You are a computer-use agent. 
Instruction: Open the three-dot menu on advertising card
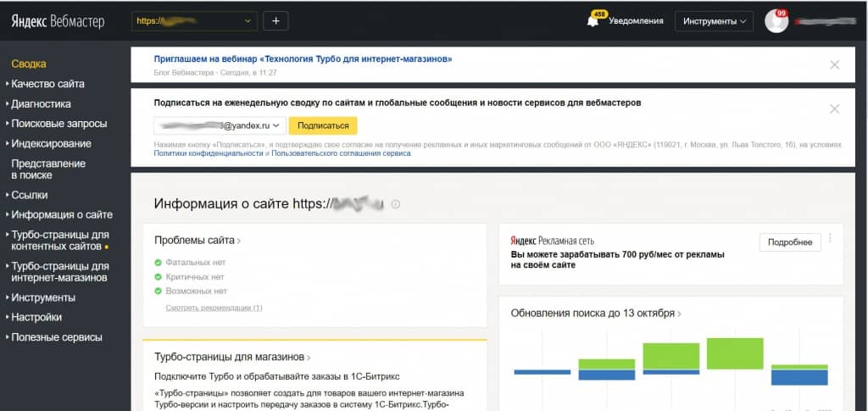(830, 239)
